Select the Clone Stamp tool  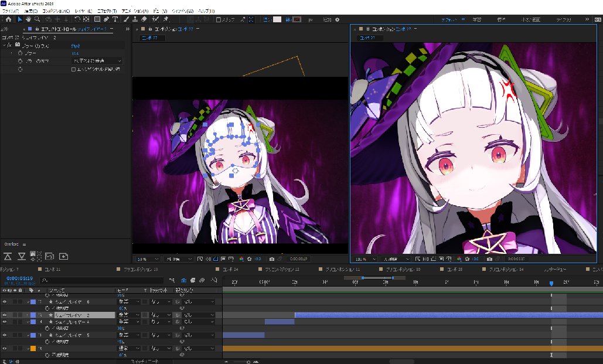pyautogui.click(x=135, y=19)
